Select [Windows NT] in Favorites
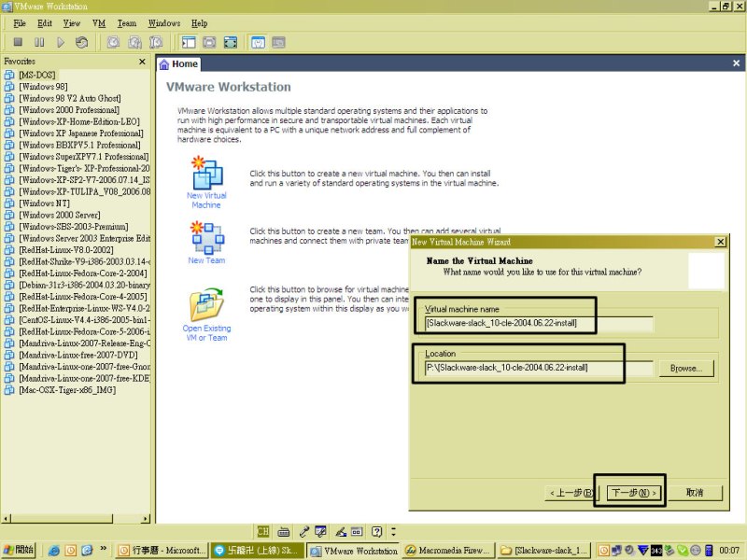Image resolution: width=747 pixels, height=560 pixels. point(44,203)
